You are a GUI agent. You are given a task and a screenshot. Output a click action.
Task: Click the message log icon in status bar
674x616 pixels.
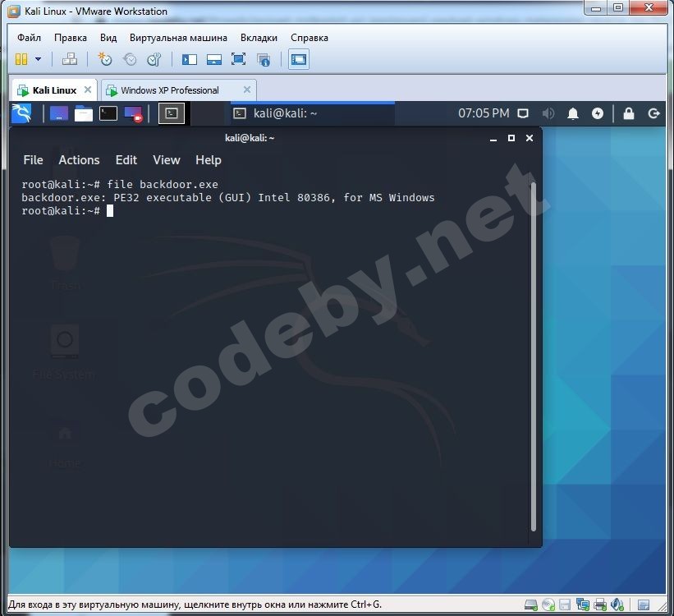(644, 605)
